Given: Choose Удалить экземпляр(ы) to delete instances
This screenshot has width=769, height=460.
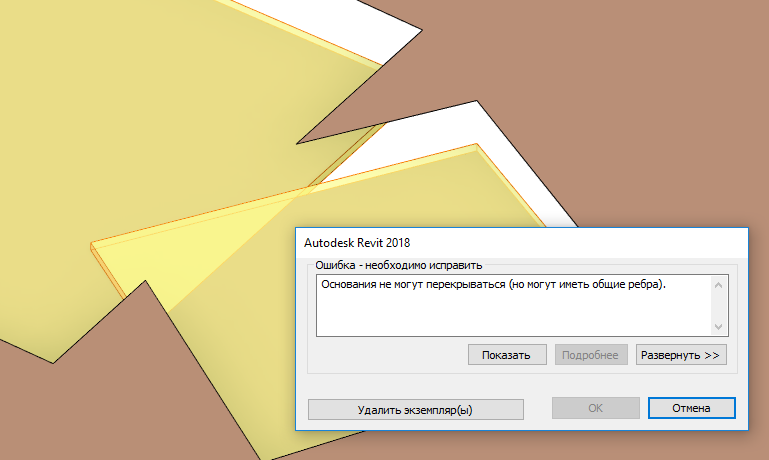Looking at the screenshot, I should click(415, 409).
